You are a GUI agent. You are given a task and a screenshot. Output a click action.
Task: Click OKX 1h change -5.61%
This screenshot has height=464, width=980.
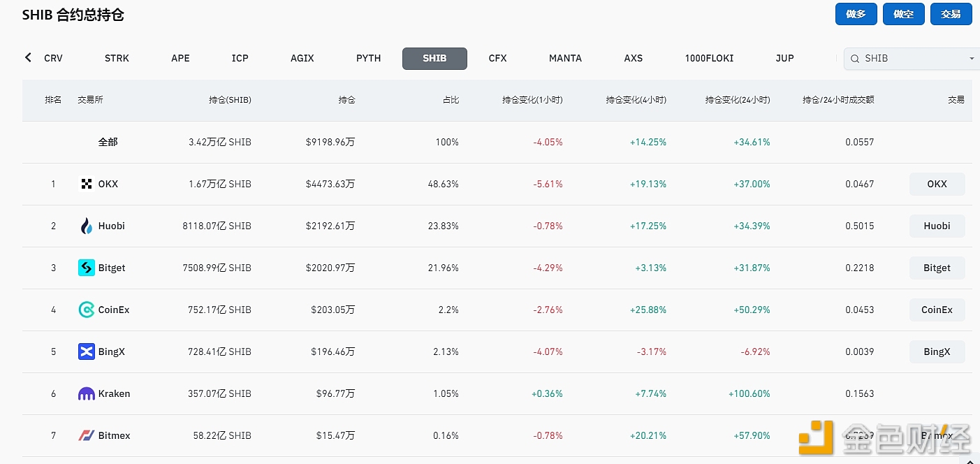(548, 184)
